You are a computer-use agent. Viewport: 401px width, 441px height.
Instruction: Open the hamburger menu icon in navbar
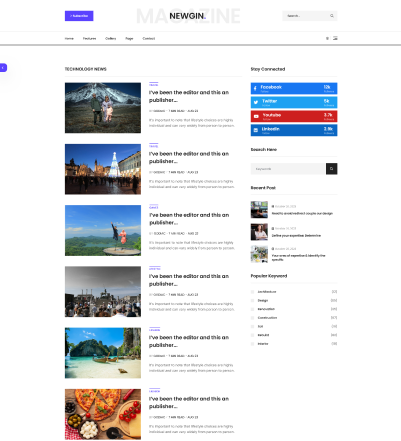point(335,38)
